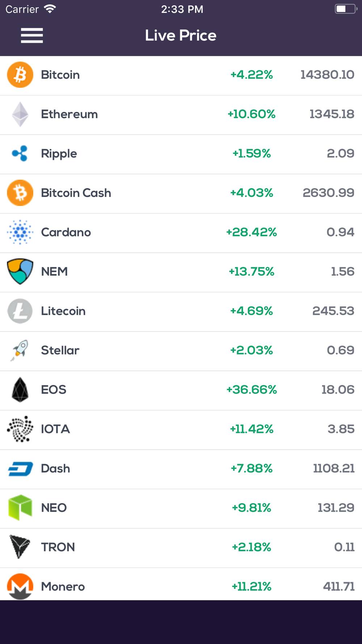Tap the EOS black logo icon

click(20, 390)
